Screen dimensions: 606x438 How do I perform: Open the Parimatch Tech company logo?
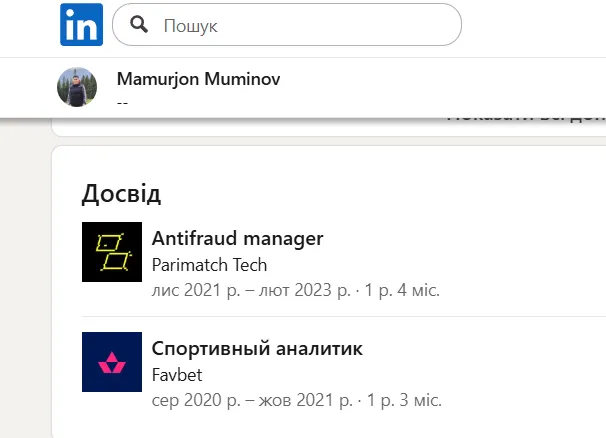(112, 252)
